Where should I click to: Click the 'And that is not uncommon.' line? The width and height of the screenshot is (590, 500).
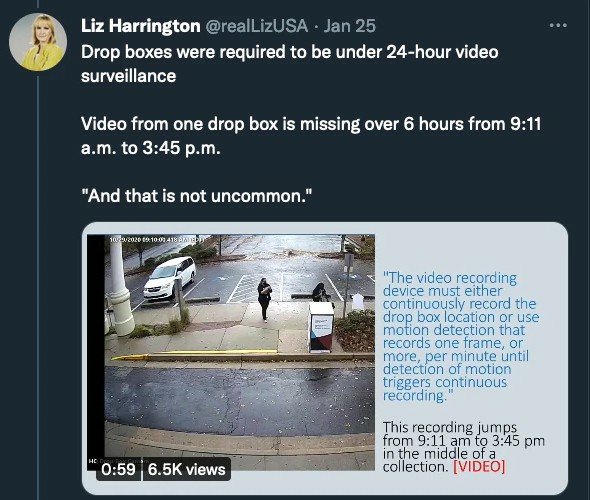click(x=197, y=196)
